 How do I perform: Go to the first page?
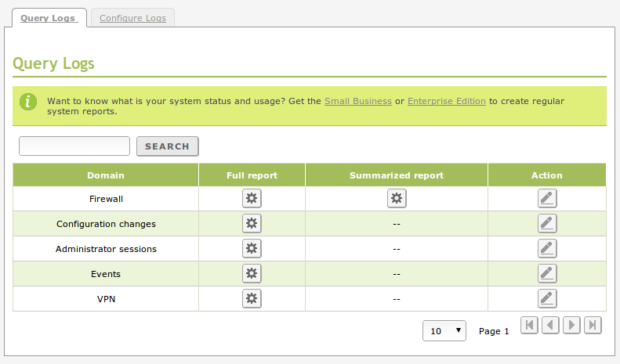[529, 325]
